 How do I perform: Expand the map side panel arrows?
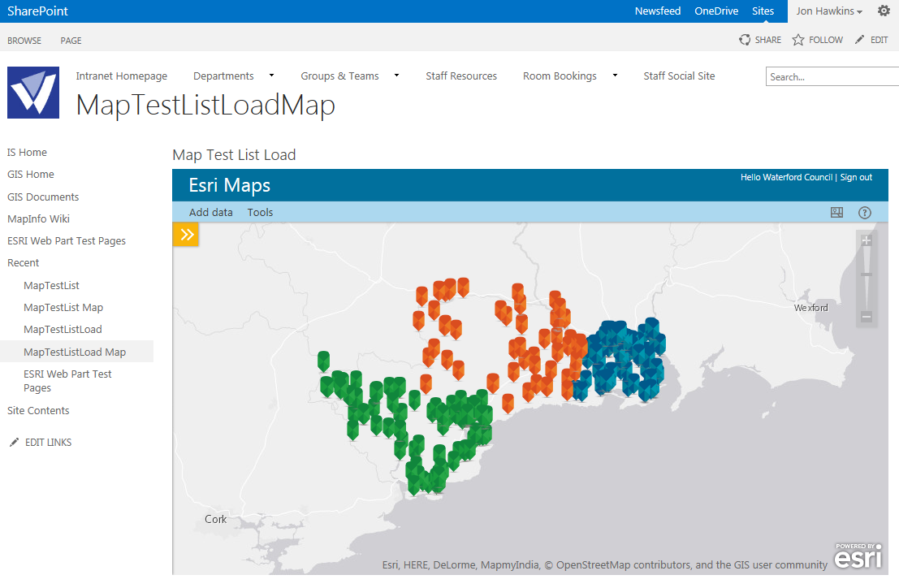coord(186,235)
